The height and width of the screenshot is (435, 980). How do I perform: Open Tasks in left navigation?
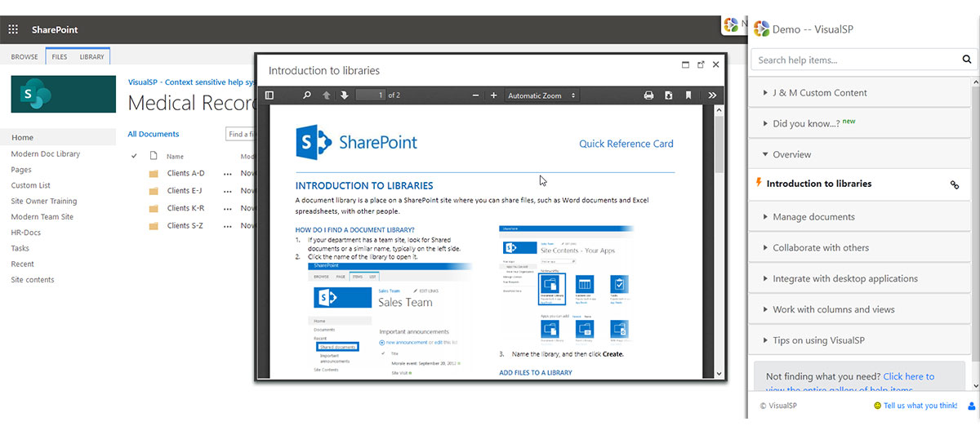pos(20,248)
